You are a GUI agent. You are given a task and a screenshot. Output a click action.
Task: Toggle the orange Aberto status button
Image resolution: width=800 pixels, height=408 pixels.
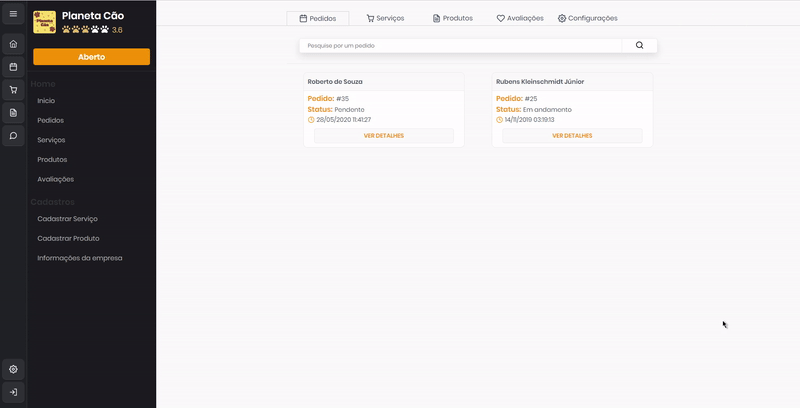click(x=91, y=57)
